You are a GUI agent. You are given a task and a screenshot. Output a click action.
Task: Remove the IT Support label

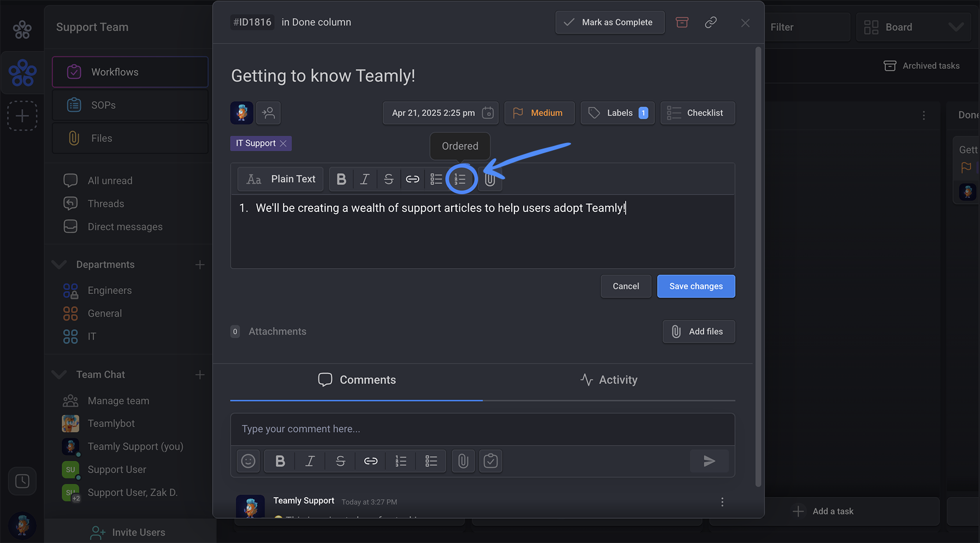283,143
